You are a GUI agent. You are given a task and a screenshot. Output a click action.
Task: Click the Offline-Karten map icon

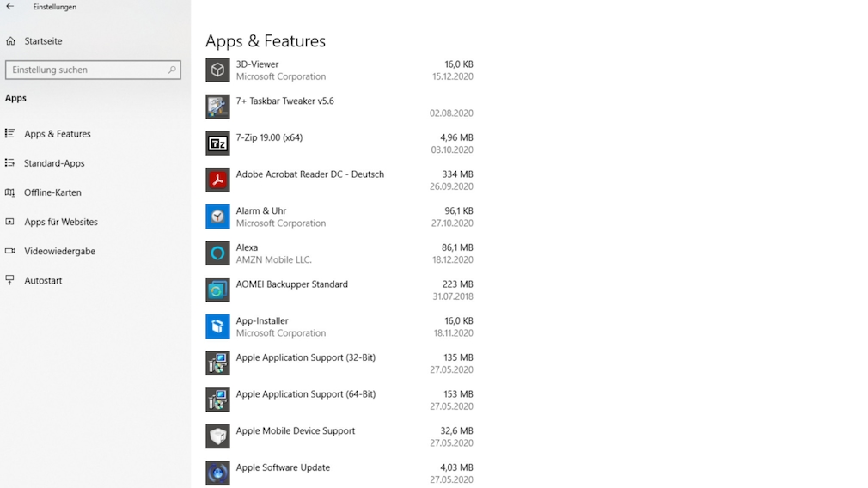pyautogui.click(x=10, y=192)
